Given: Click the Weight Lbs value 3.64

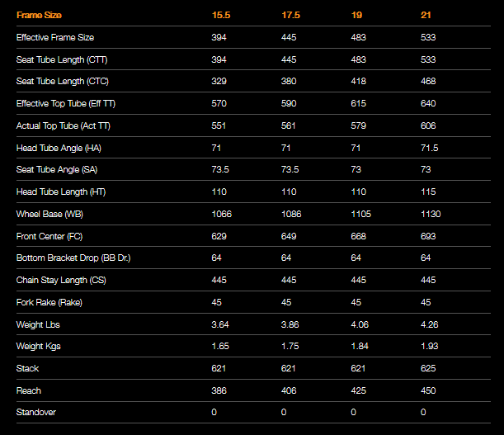Looking at the screenshot, I should pyautogui.click(x=221, y=324).
